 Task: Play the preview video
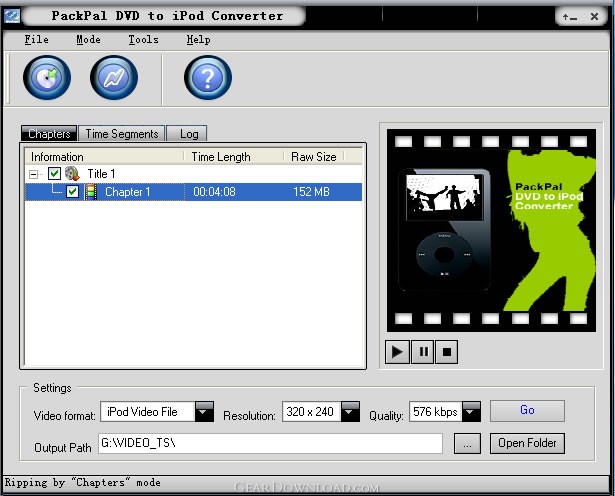(397, 352)
